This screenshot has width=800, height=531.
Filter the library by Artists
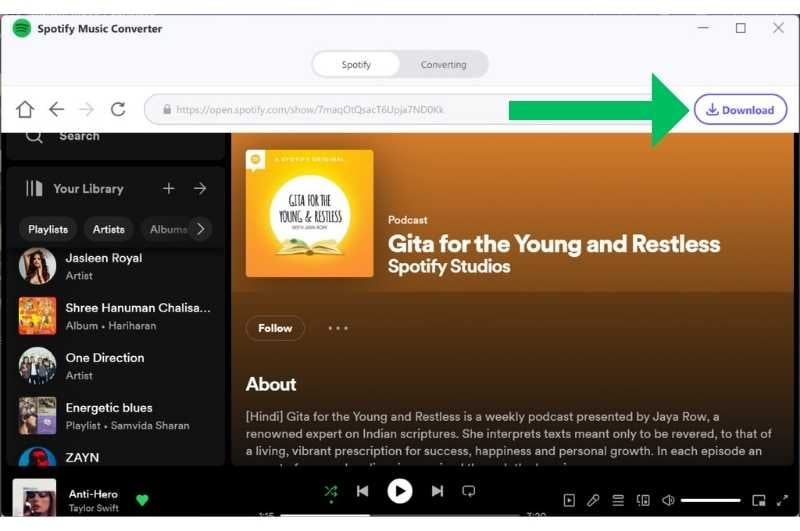(109, 230)
